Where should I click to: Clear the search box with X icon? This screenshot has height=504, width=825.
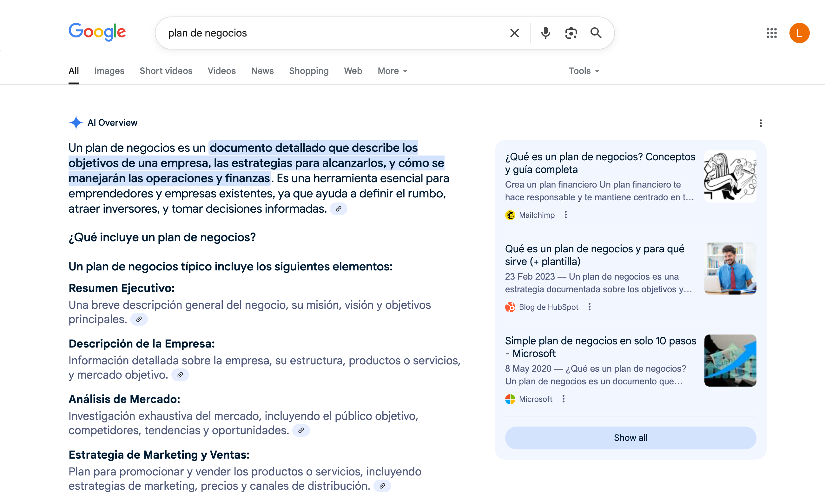click(x=514, y=33)
